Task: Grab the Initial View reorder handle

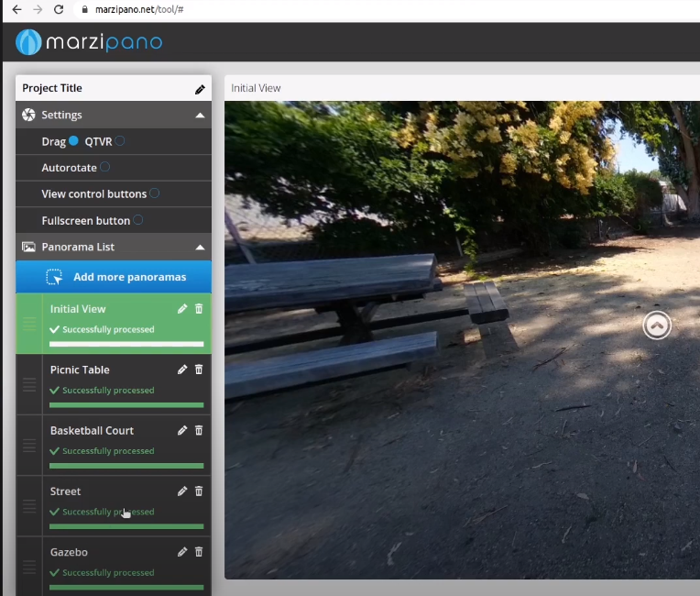Action: [29, 324]
